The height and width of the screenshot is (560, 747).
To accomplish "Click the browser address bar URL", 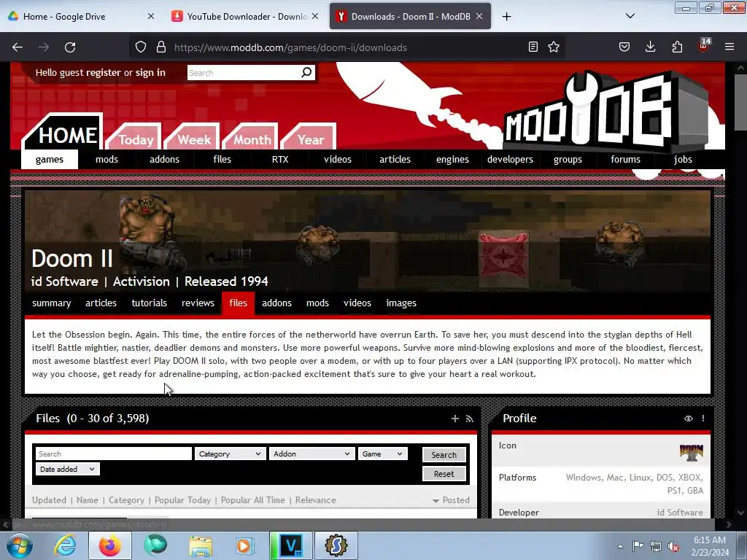I will [x=290, y=47].
